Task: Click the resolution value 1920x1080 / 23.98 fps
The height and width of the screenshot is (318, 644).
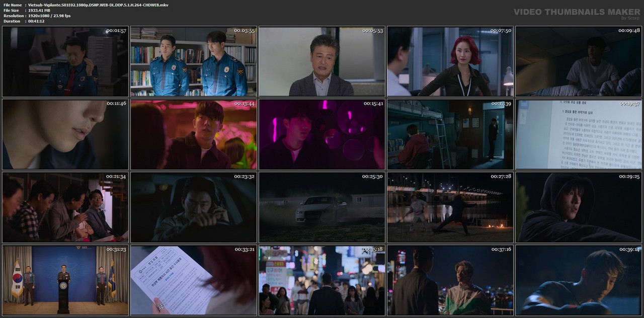Action: point(49,16)
